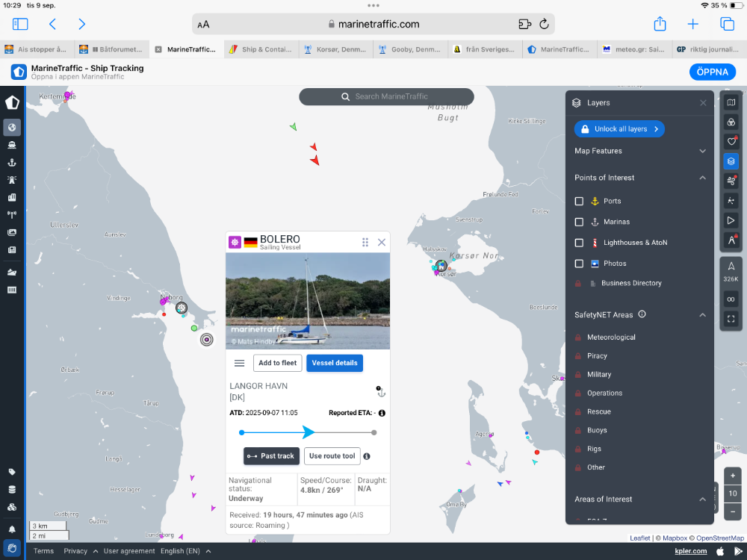747x560 pixels.
Task: Click the fullscreen icon in right toolbar
Action: tap(731, 319)
